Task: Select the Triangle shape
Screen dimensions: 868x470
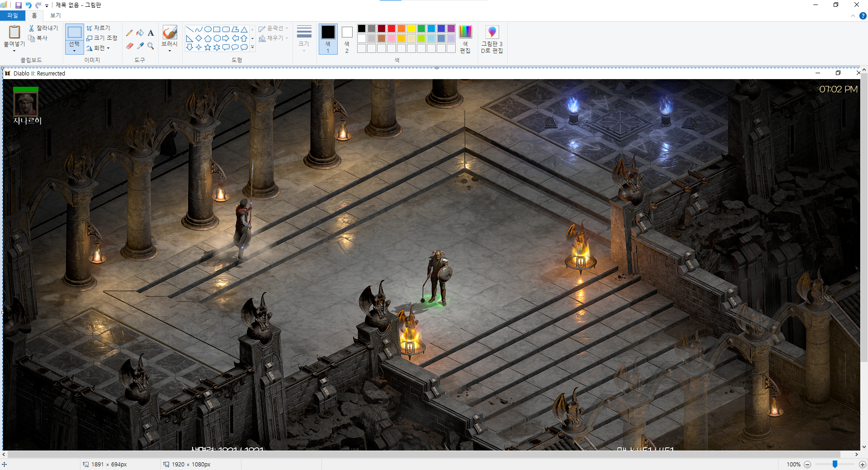Action: [244, 29]
